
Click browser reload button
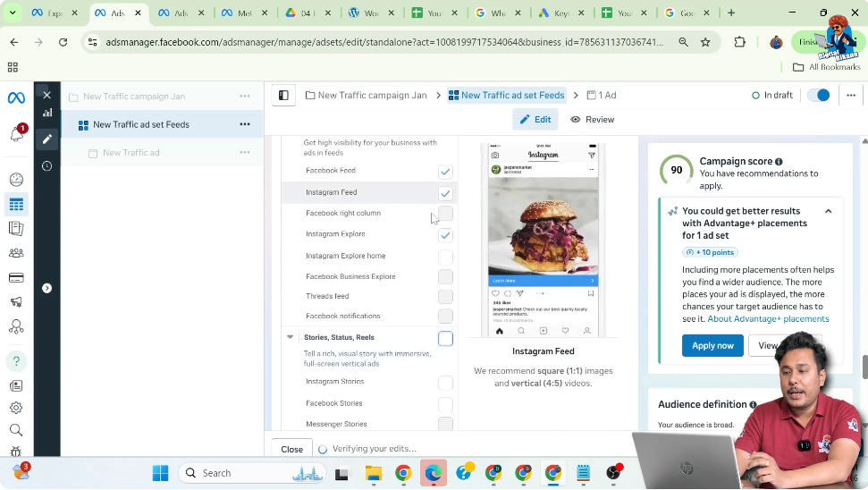coord(63,42)
